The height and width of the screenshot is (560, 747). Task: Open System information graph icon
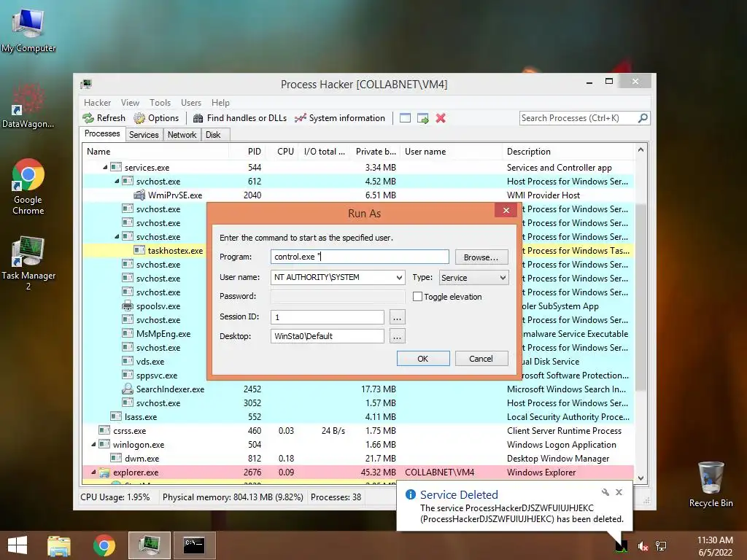300,118
